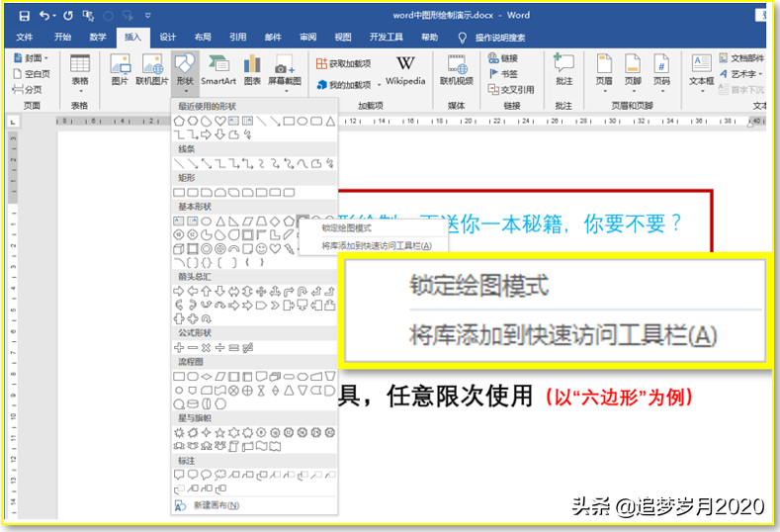The width and height of the screenshot is (780, 532).
Task: Click the 操作说明搜索 search box
Action: coord(500,38)
